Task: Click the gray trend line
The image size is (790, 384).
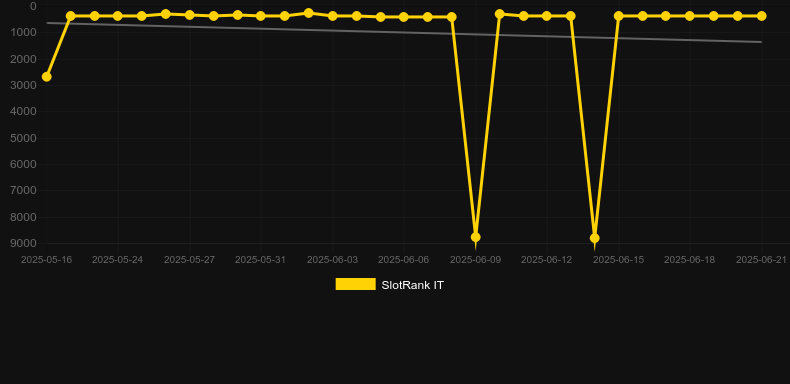Action: click(x=403, y=33)
